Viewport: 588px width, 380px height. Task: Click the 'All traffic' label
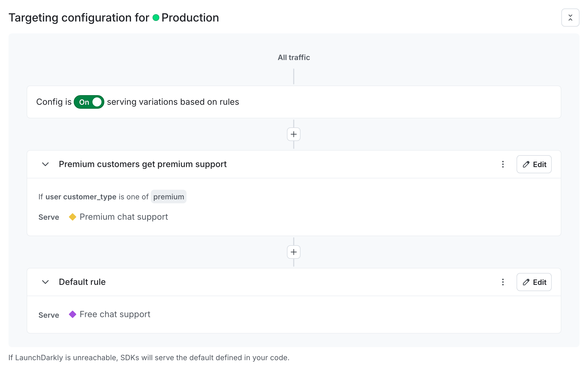294,57
